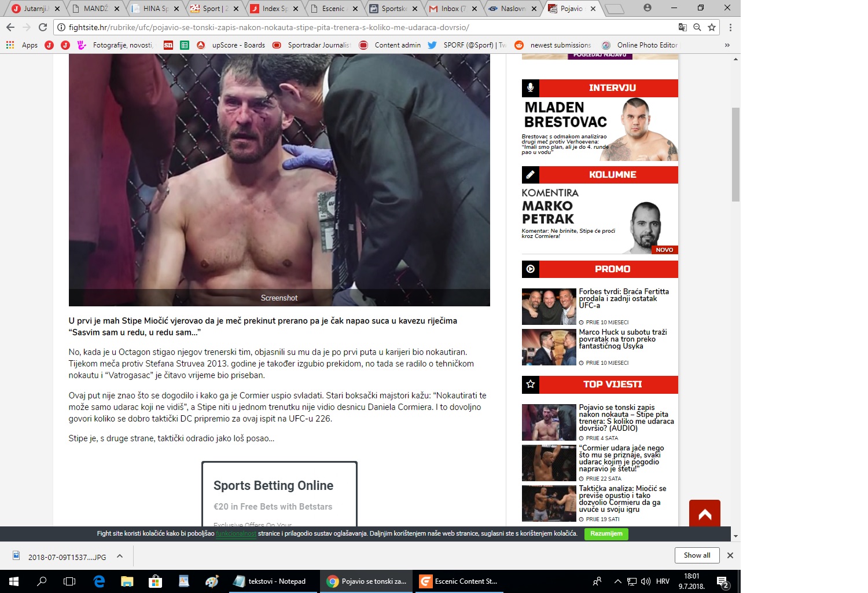Click the star icon beside TOP VIJESTI
Screen dimensions: 868x593
point(531,384)
